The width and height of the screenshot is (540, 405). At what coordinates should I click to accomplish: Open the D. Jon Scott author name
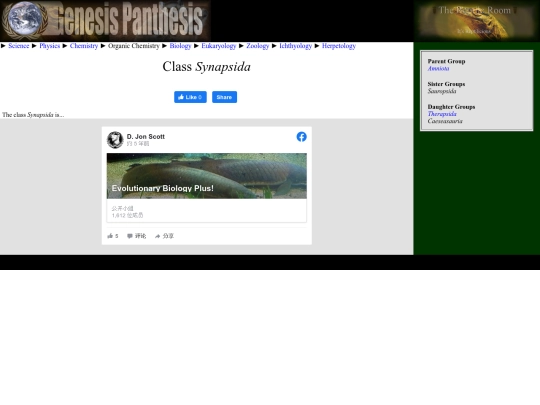146,137
